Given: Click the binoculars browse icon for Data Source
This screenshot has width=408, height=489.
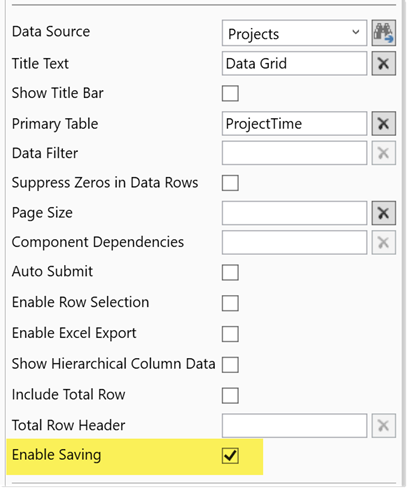Looking at the screenshot, I should (x=384, y=33).
